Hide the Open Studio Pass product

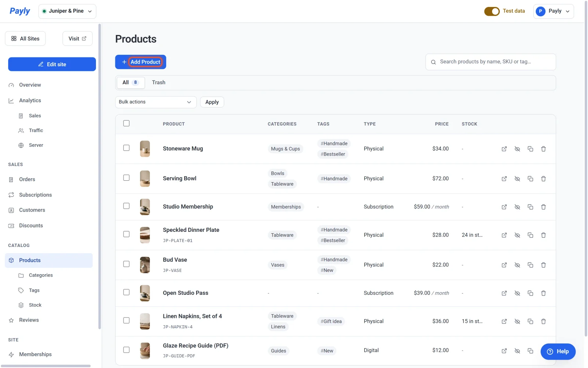click(517, 293)
